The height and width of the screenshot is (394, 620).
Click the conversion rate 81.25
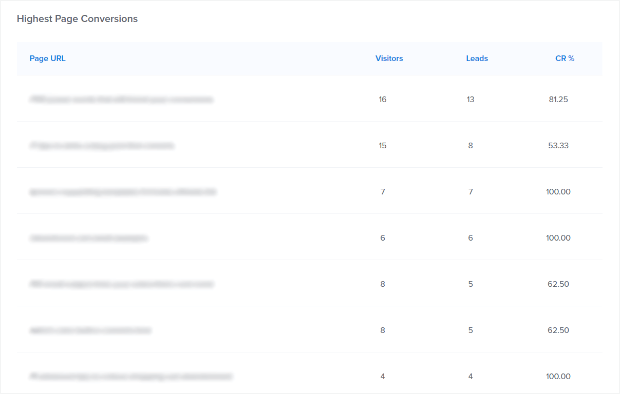(x=558, y=99)
